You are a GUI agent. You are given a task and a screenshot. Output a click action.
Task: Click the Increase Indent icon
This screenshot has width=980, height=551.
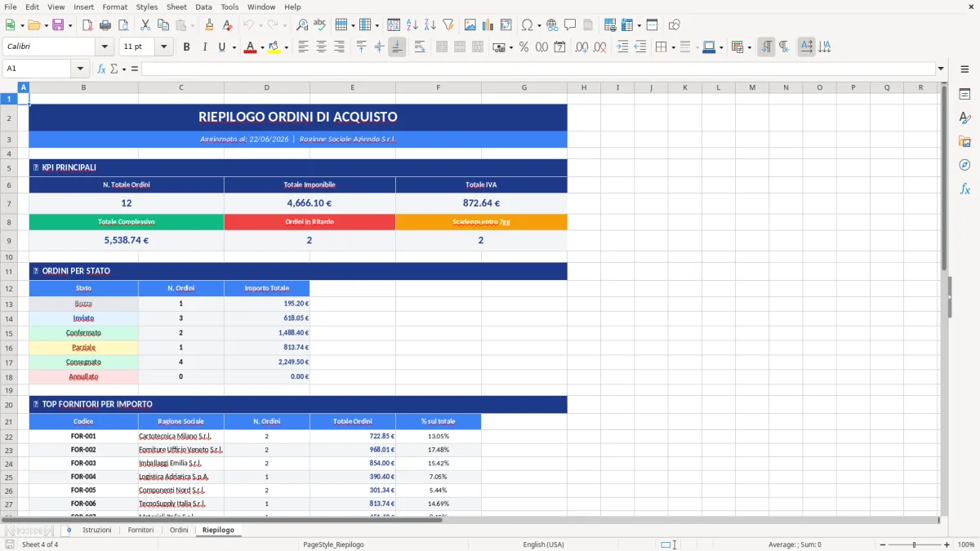pos(622,47)
